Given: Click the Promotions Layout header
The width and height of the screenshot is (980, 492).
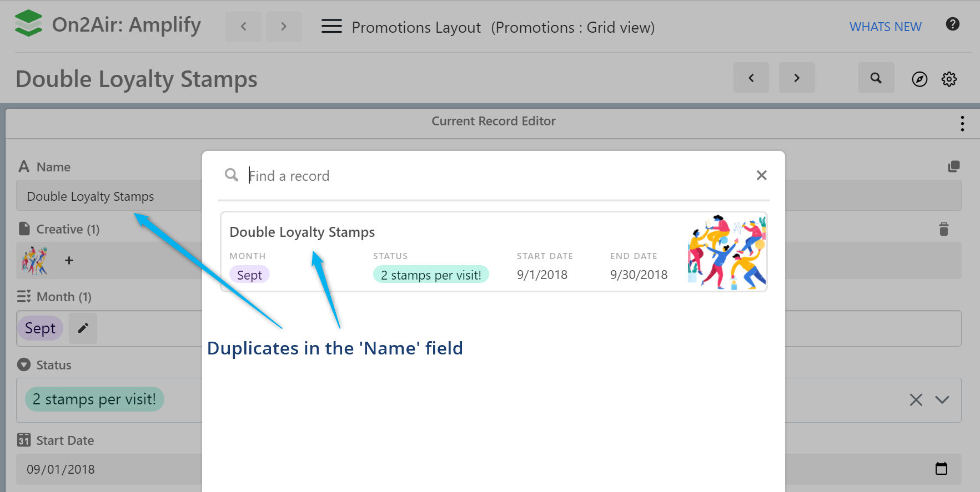Looking at the screenshot, I should [x=416, y=27].
